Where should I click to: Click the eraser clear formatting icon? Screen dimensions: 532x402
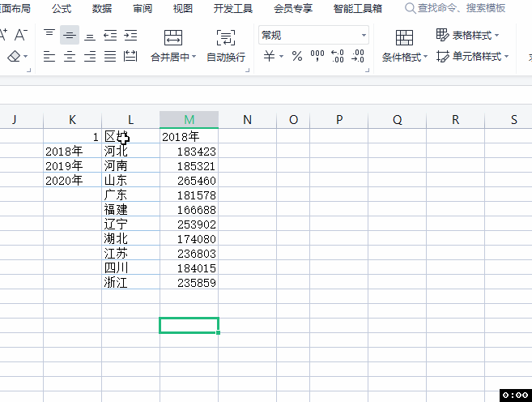pos(14,57)
